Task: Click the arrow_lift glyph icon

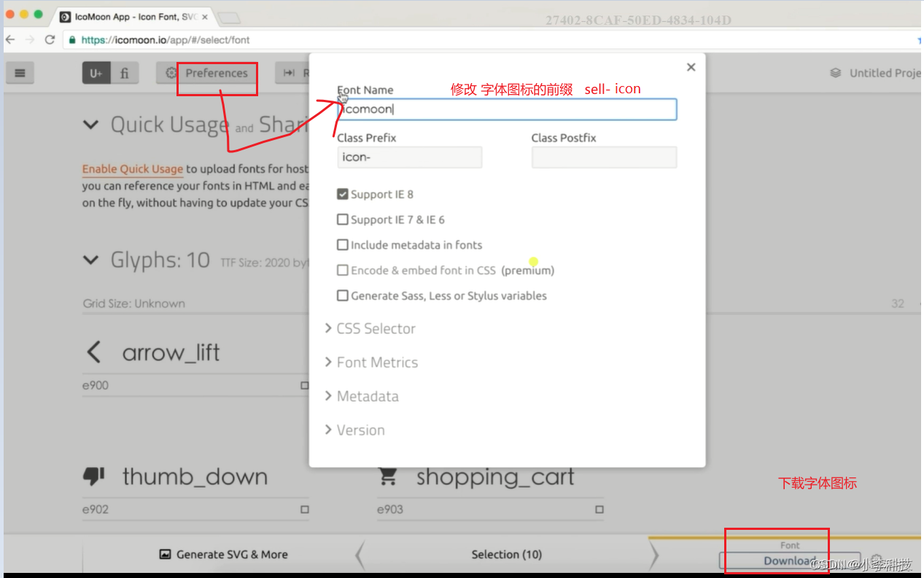Action: click(x=94, y=353)
